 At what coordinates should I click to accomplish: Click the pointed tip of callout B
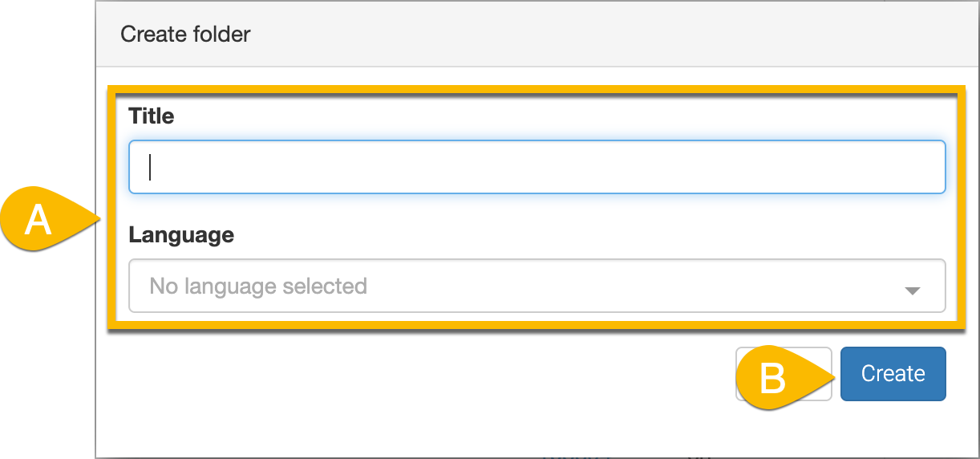pyautogui.click(x=834, y=374)
